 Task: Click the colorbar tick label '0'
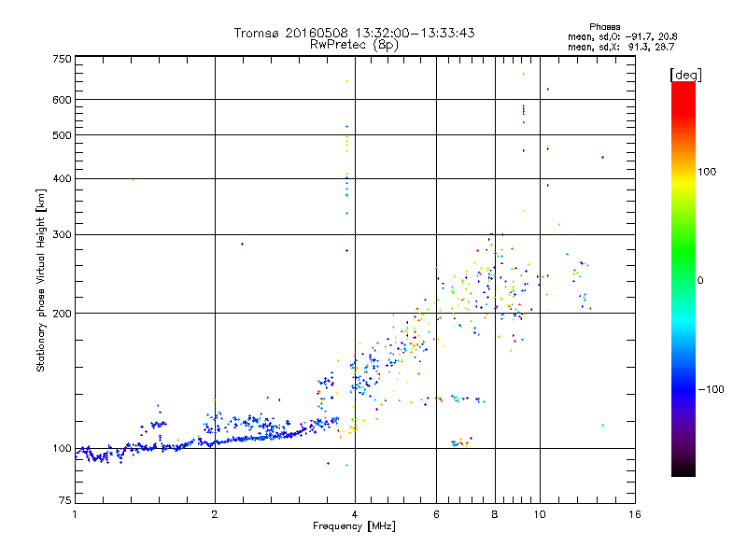point(700,281)
